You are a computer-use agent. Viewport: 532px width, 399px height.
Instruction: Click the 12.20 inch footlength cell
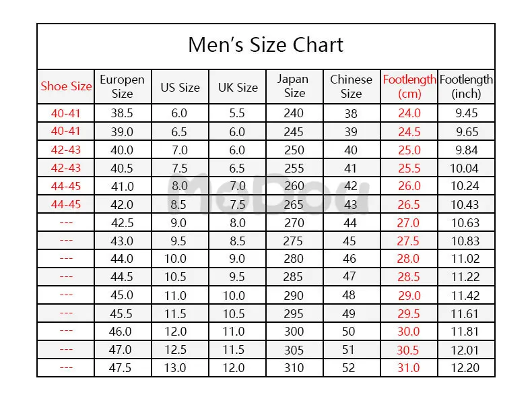coord(466,368)
